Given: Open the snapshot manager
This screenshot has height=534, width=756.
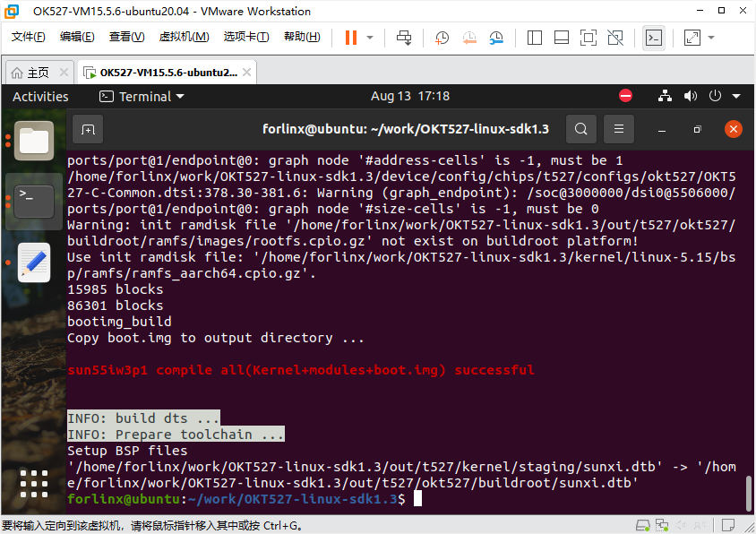Looking at the screenshot, I should pos(496,38).
